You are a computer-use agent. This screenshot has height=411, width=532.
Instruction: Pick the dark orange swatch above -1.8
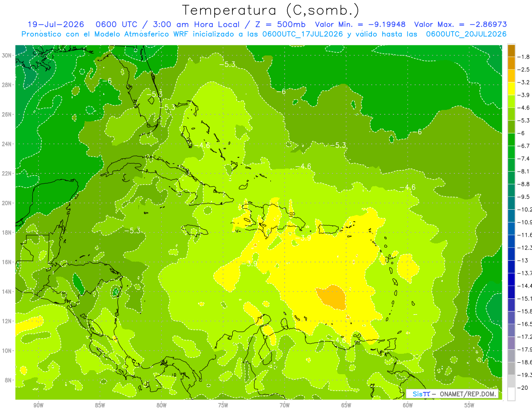tap(511, 51)
